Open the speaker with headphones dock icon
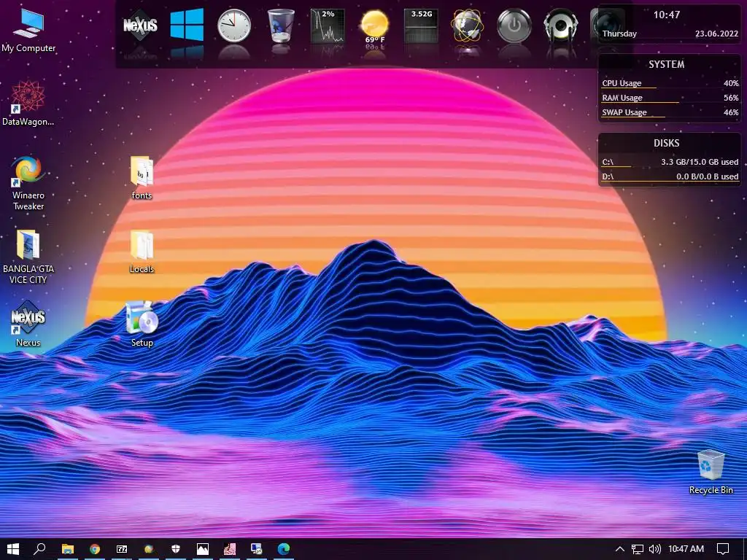The height and width of the screenshot is (560, 747). point(561,26)
